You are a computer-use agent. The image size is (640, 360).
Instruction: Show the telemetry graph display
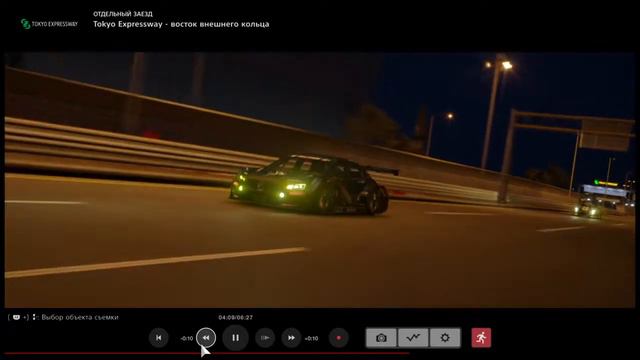click(x=413, y=338)
